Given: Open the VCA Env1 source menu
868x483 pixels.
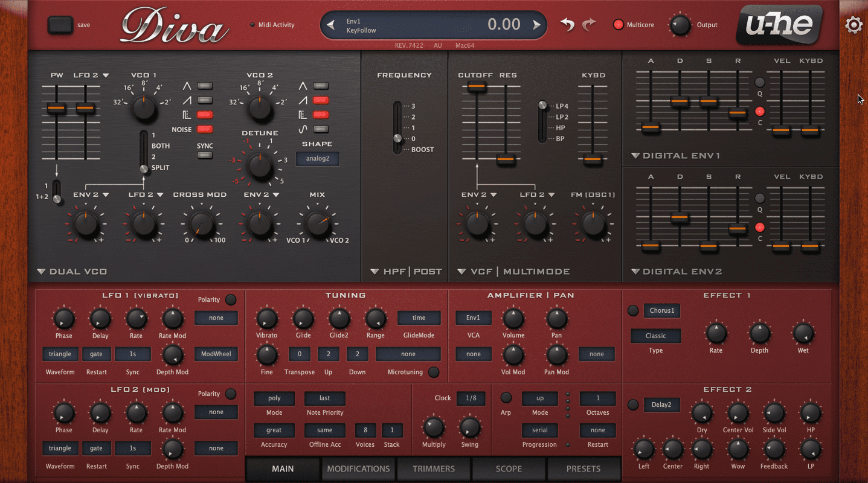Looking at the screenshot, I should pyautogui.click(x=474, y=318).
